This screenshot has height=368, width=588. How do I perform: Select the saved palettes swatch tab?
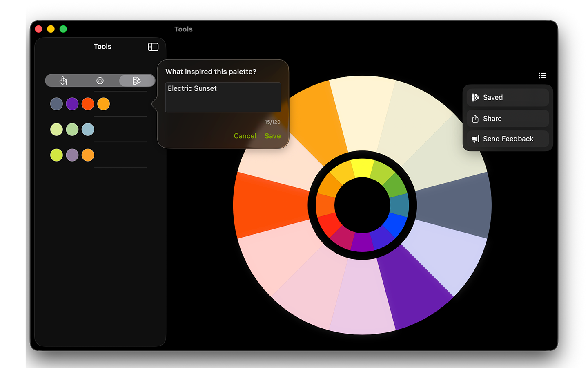click(137, 81)
